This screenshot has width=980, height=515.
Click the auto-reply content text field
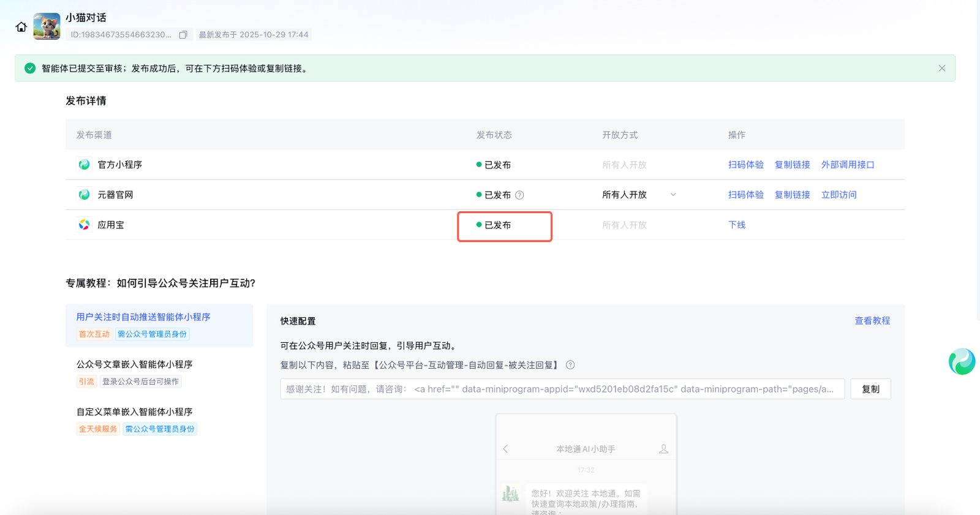point(562,389)
